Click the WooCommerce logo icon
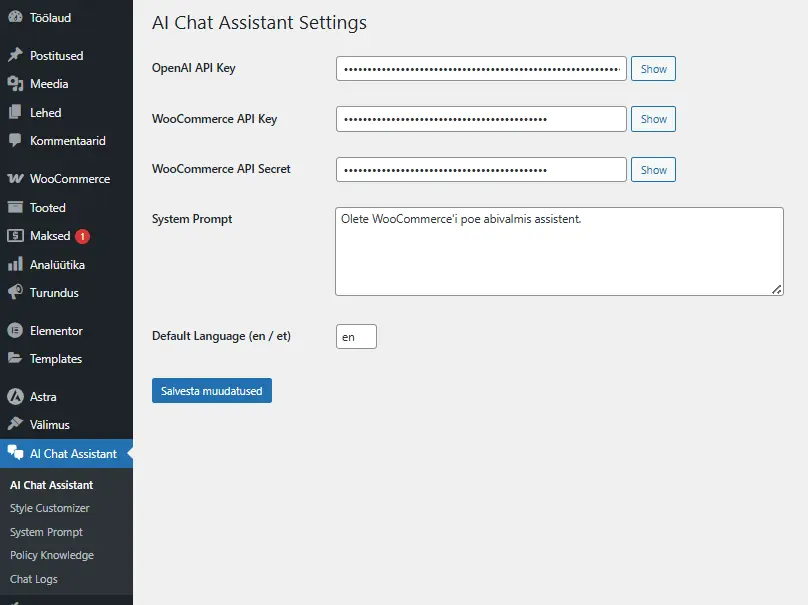 [15, 178]
